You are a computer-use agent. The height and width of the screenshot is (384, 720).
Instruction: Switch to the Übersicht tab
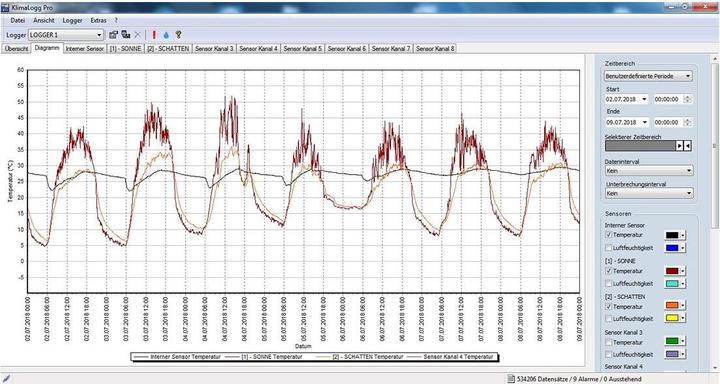coord(17,48)
